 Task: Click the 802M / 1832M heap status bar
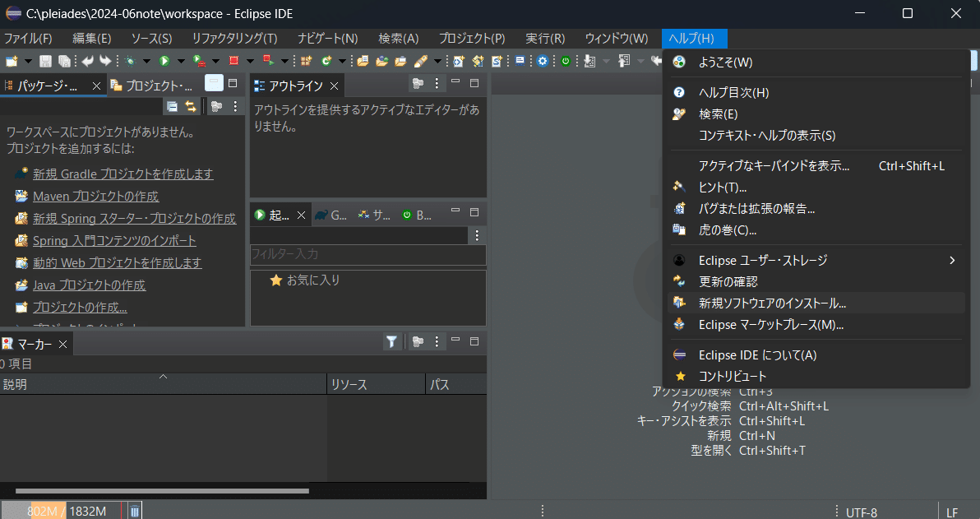click(x=62, y=511)
